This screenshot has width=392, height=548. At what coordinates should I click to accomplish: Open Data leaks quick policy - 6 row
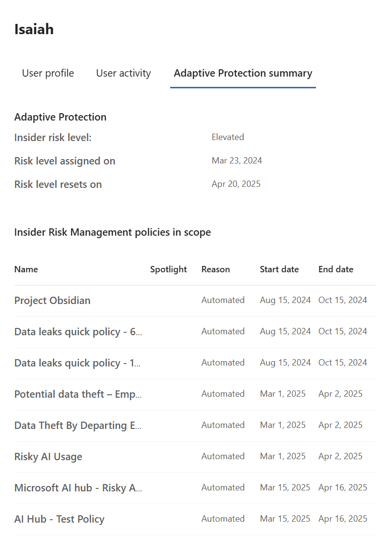(x=78, y=332)
